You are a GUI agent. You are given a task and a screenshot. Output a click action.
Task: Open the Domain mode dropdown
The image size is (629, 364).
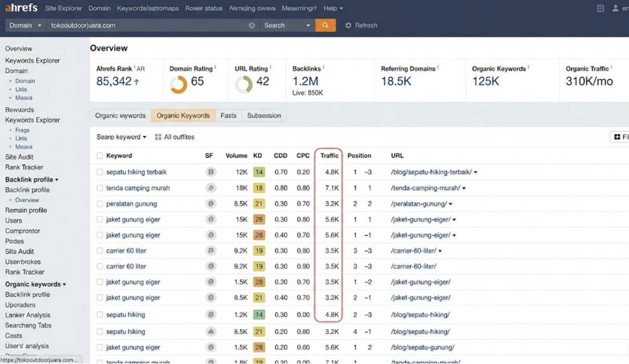click(x=25, y=25)
